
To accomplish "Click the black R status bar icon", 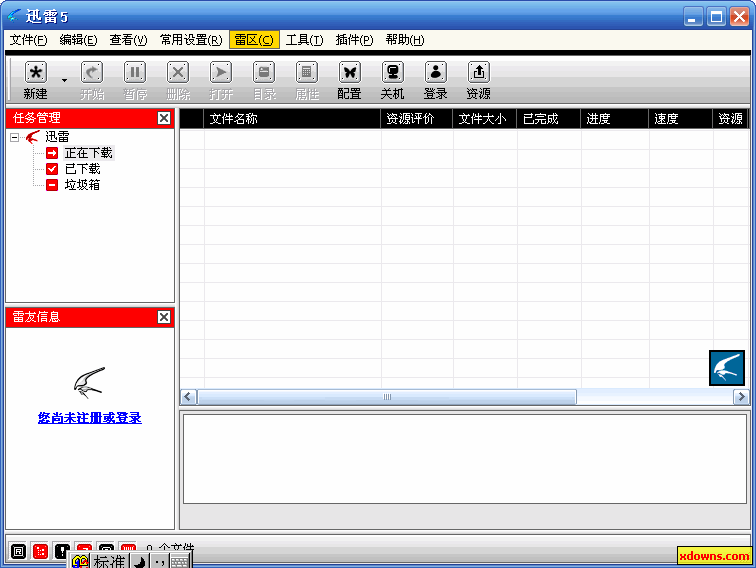I will (x=18, y=551).
